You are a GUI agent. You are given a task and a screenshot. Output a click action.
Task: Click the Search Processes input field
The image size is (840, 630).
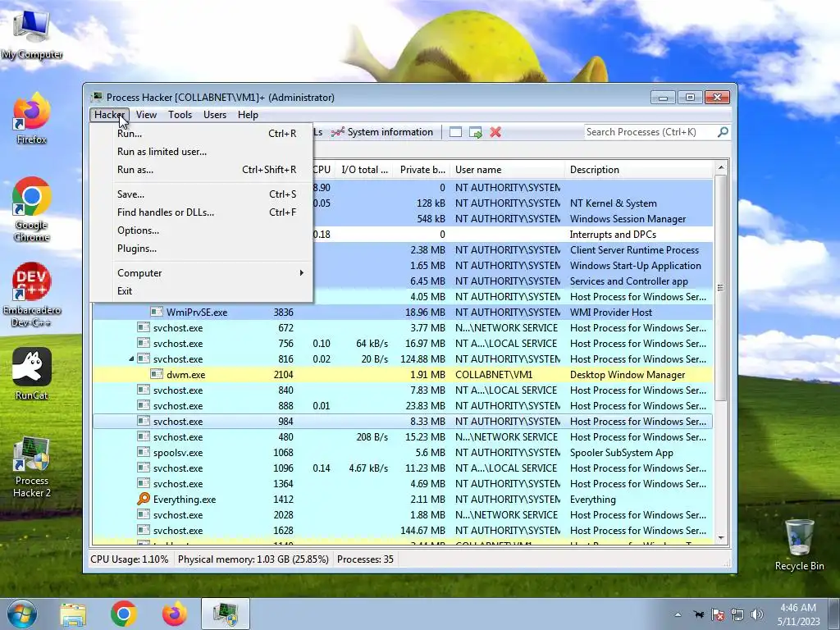tap(651, 132)
